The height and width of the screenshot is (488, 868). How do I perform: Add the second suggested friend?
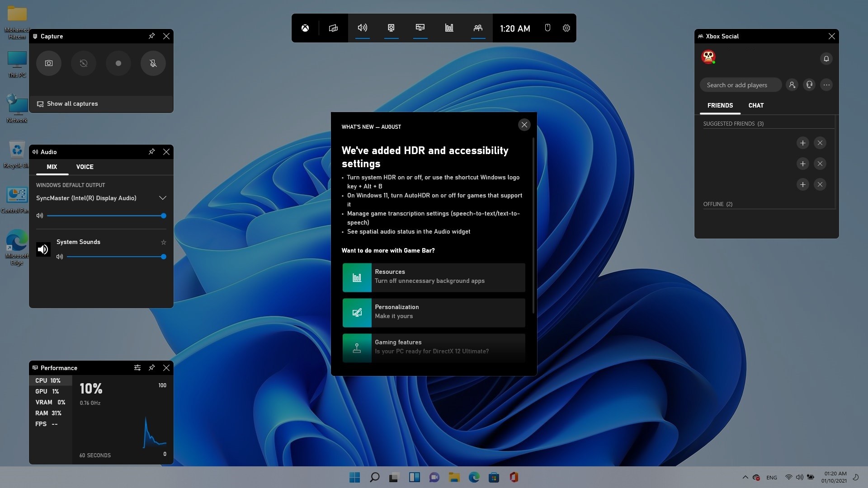tap(803, 164)
